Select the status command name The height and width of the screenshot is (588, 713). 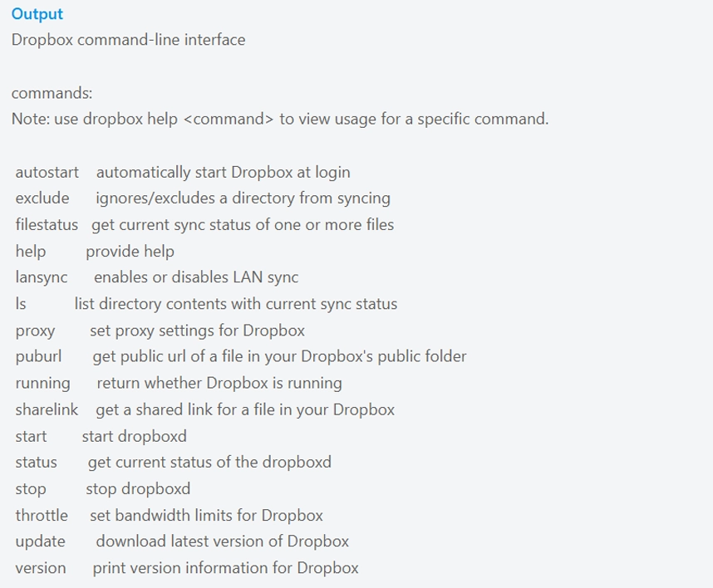[37, 462]
